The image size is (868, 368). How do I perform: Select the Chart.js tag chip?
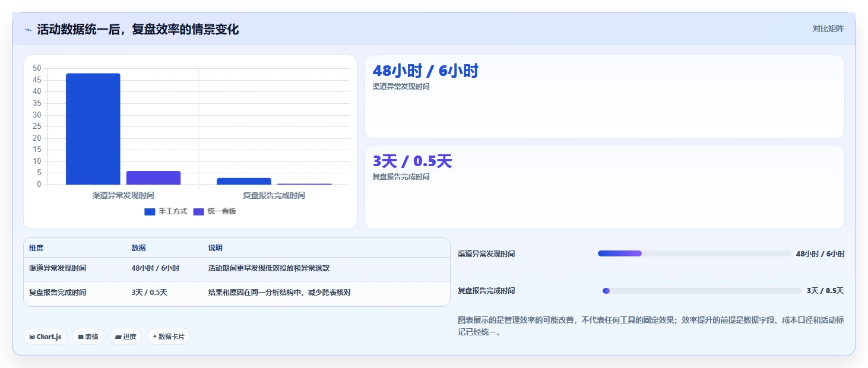[45, 337]
